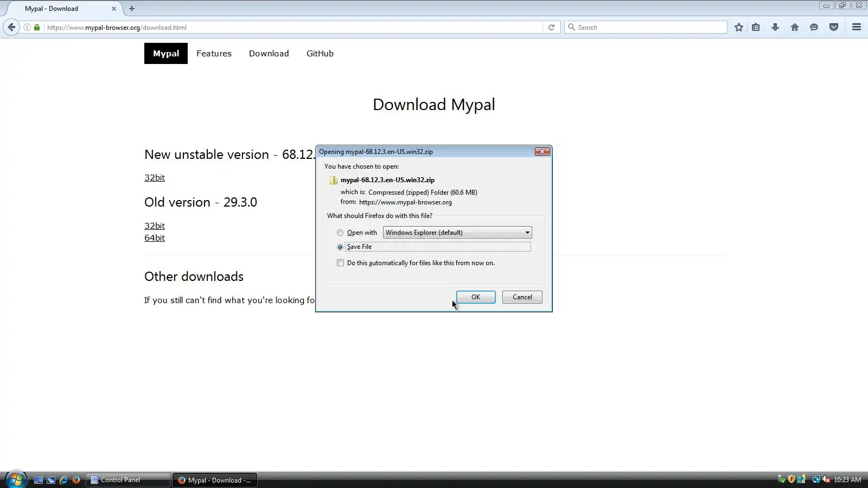868x488 pixels.
Task: Launch Firefox from Quick Launch
Action: tap(76, 480)
